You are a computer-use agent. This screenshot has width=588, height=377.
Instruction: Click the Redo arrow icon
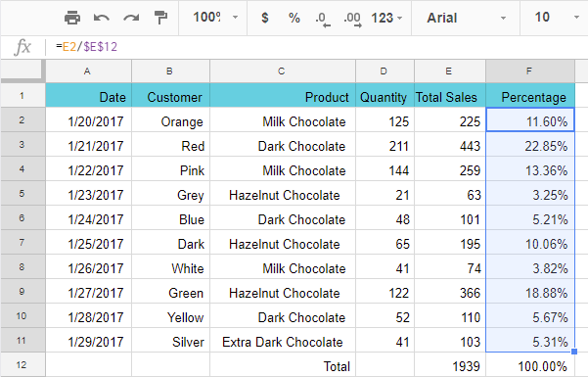tap(131, 18)
